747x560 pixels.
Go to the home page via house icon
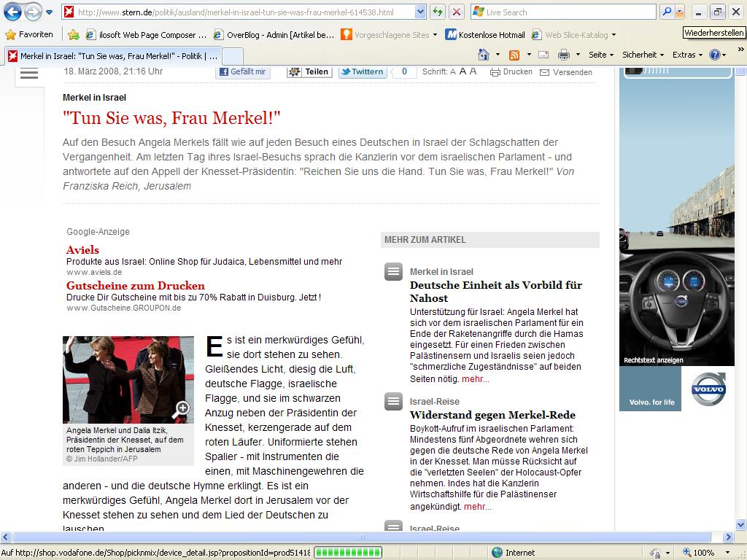(x=484, y=55)
